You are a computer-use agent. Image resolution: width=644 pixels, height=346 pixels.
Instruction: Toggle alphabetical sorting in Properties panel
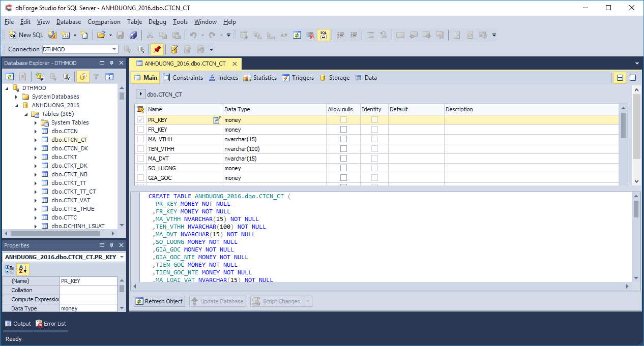click(22, 269)
